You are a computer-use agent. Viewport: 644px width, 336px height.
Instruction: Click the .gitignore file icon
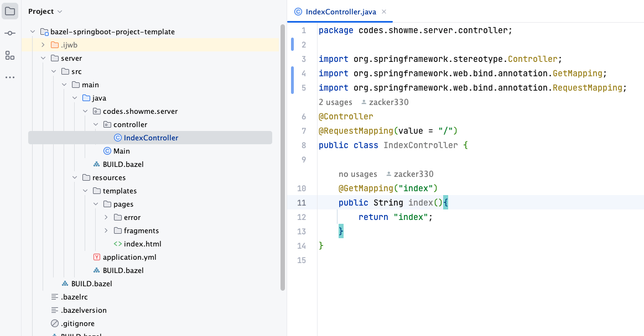(x=55, y=323)
